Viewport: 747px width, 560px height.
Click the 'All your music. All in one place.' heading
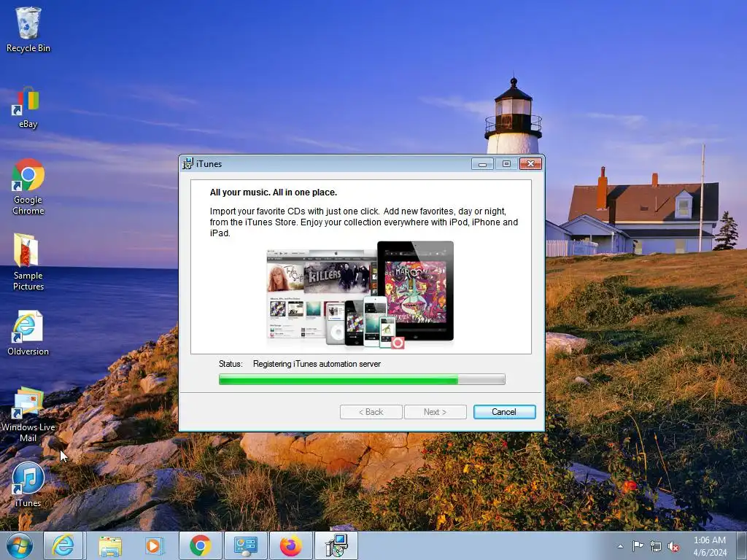coord(274,192)
